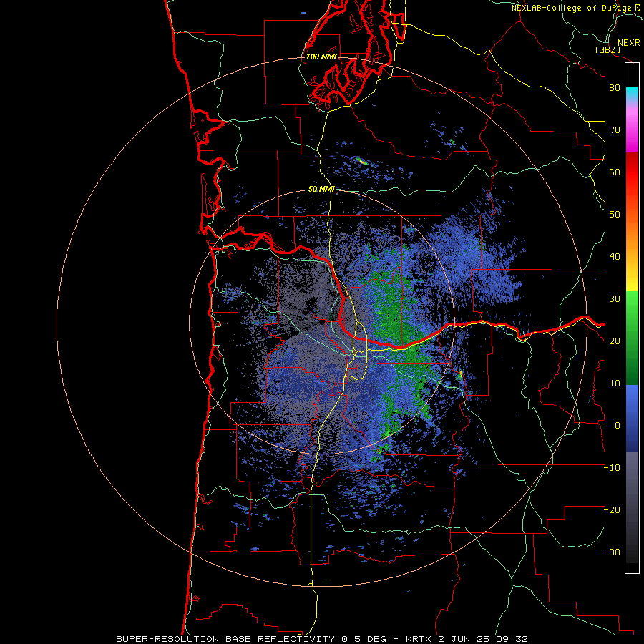Click the 20 dBZ scale value
644x644 pixels.
615,341
